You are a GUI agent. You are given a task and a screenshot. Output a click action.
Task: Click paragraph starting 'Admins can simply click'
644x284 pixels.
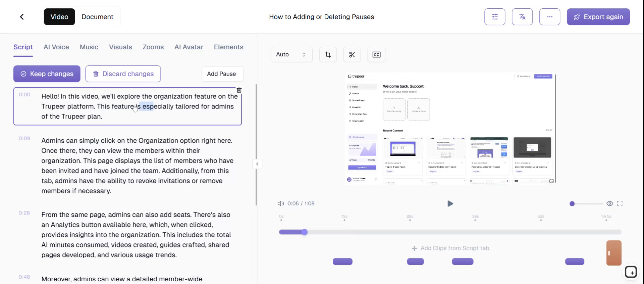point(138,166)
